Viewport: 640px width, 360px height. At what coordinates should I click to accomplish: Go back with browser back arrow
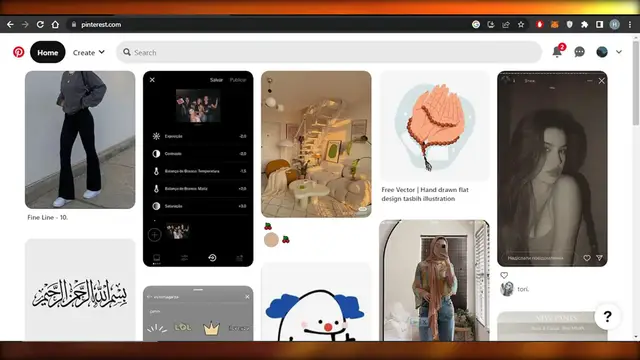click(x=10, y=24)
